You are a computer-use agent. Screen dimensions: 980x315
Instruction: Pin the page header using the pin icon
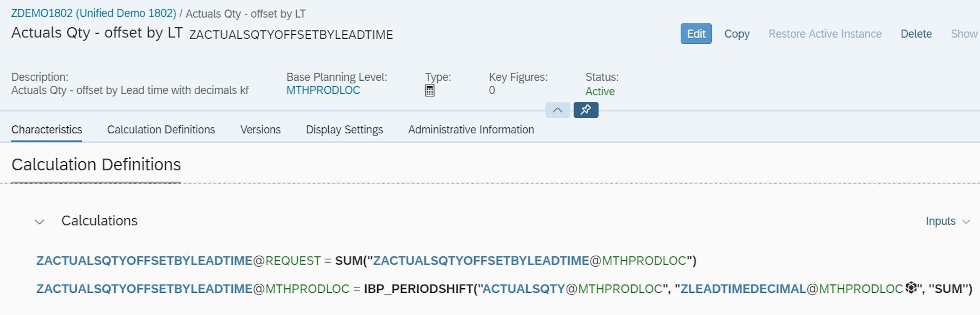coord(585,110)
